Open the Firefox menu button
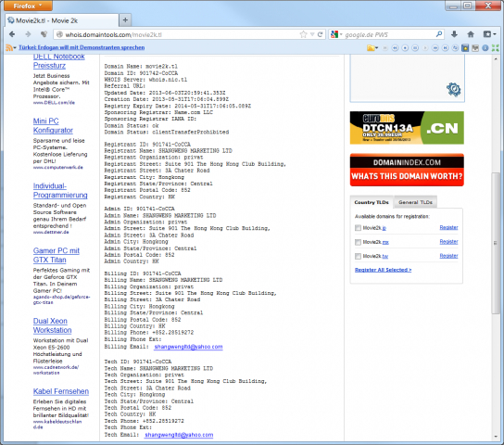Viewport: 504px width, 445px height. (x=28, y=6)
